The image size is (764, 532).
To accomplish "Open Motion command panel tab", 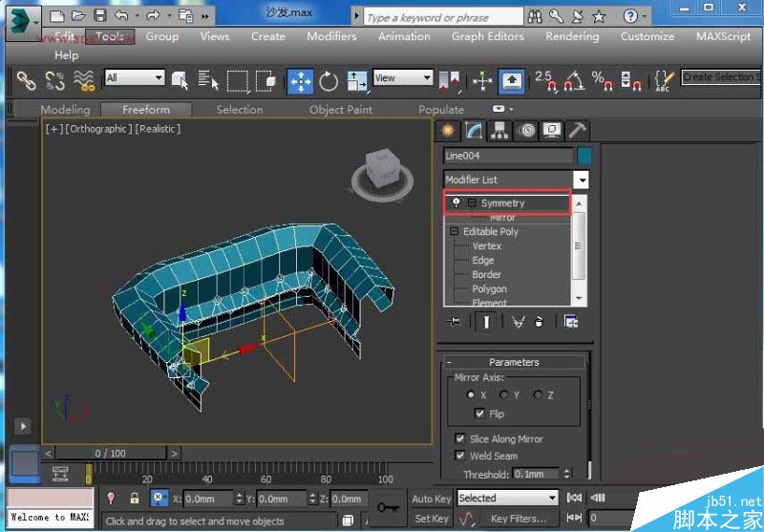I will 526,131.
